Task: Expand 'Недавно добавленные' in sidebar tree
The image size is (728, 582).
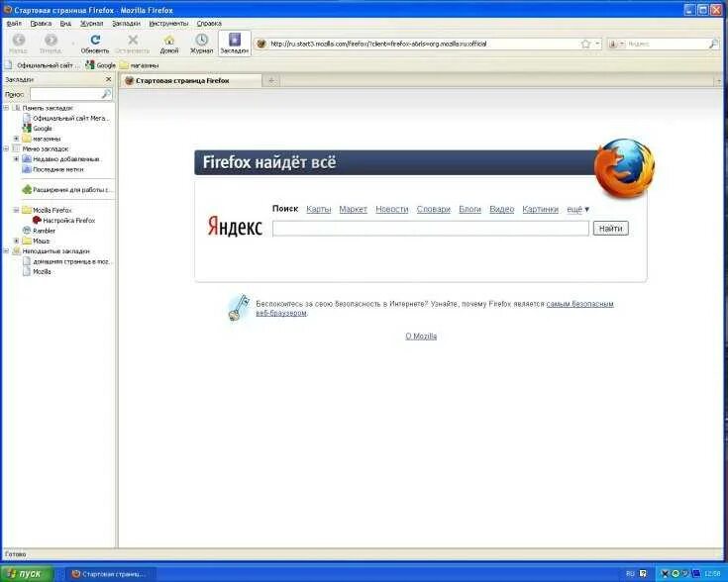Action: tap(16, 159)
